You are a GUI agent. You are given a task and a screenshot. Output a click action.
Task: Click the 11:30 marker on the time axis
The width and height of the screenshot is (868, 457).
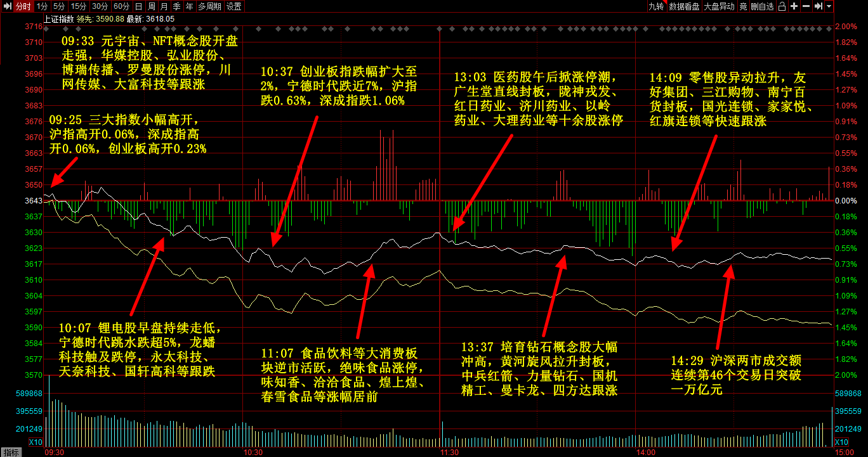coord(449,452)
